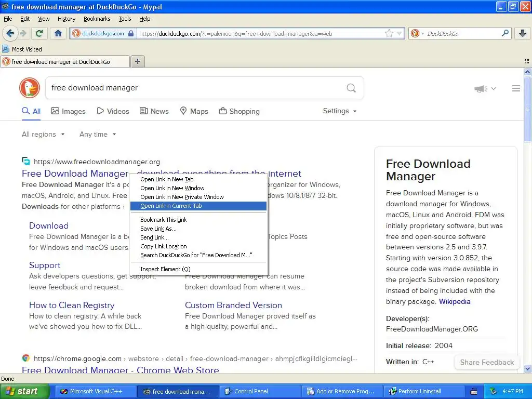Open the Support sitelink
532x399 pixels.
pos(45,265)
